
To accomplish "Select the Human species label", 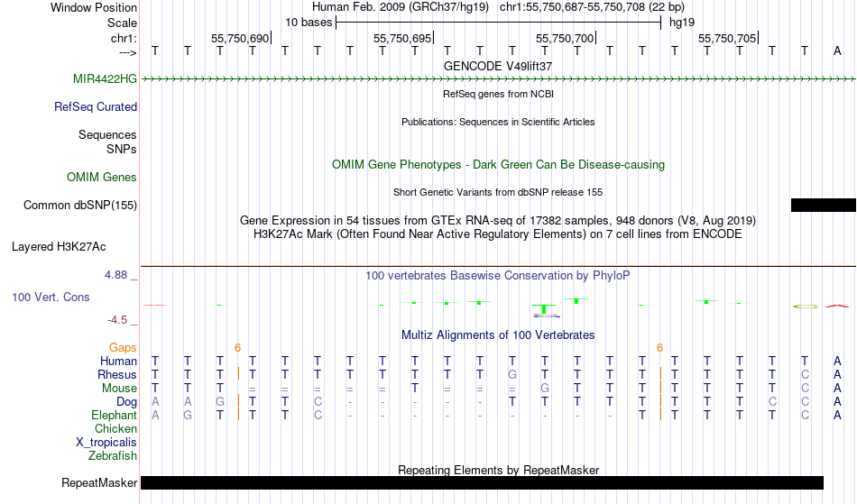I will click(118, 361).
